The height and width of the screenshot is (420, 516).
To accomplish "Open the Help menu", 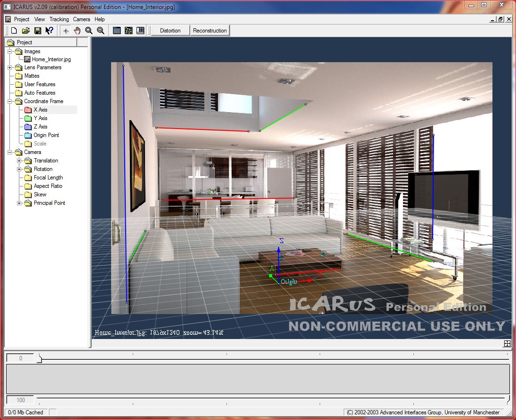I will point(99,19).
